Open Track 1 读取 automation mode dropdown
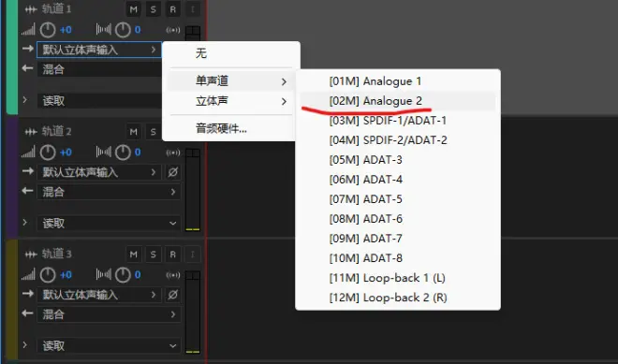 click(99, 101)
